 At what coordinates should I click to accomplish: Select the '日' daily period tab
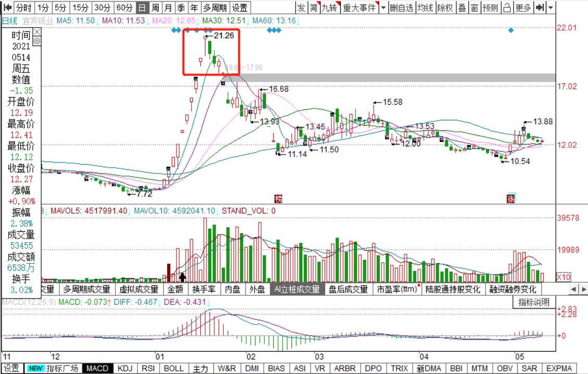tap(142, 7)
